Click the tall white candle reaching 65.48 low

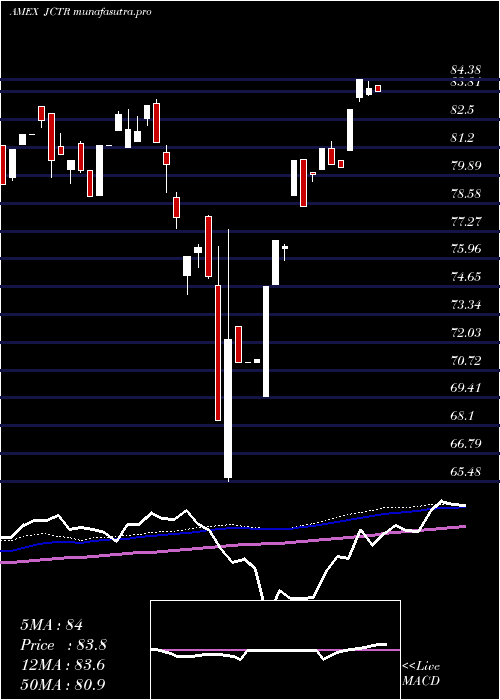228,408
